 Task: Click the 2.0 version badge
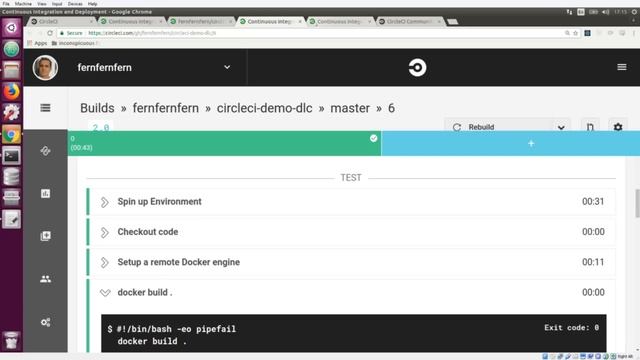pyautogui.click(x=100, y=127)
